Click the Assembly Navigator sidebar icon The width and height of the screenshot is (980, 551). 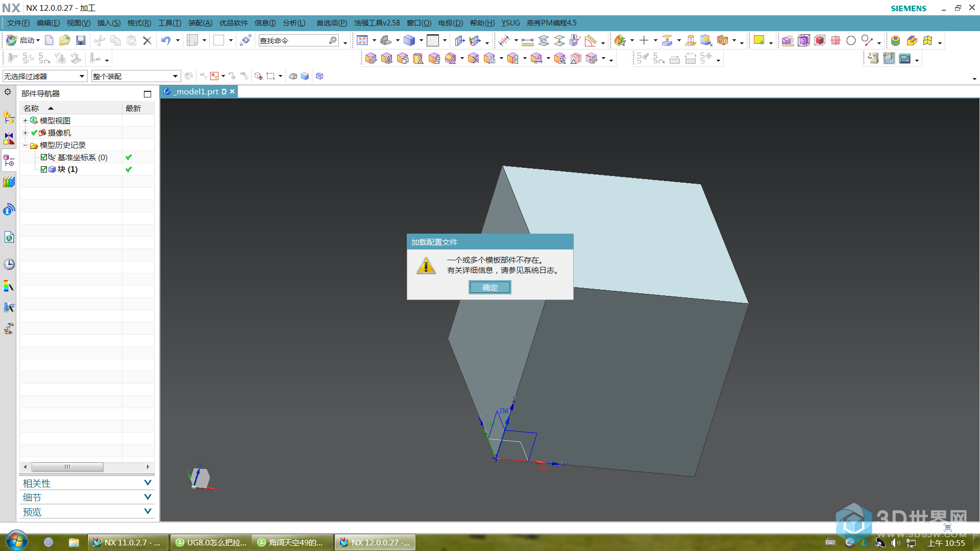point(9,118)
